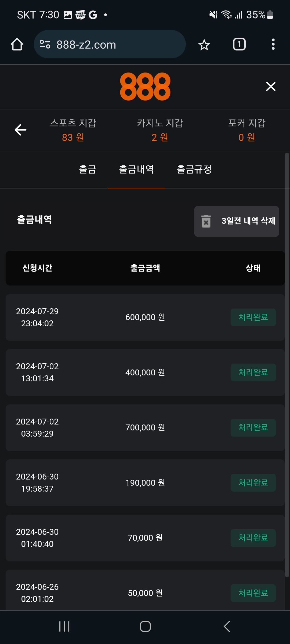Select the 카지노 지갑 balance
The width and height of the screenshot is (290, 644).
tap(160, 130)
